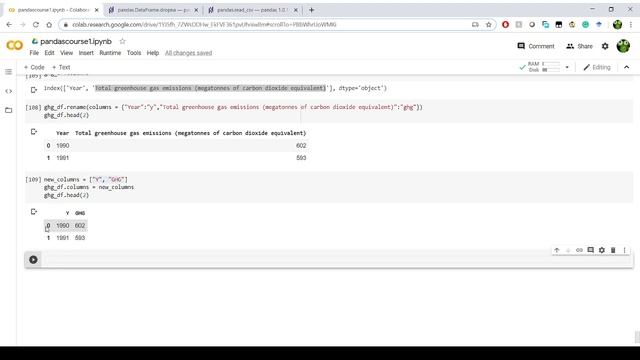
Task: Open the code snippets sidebar icon
Action: tap(9, 91)
